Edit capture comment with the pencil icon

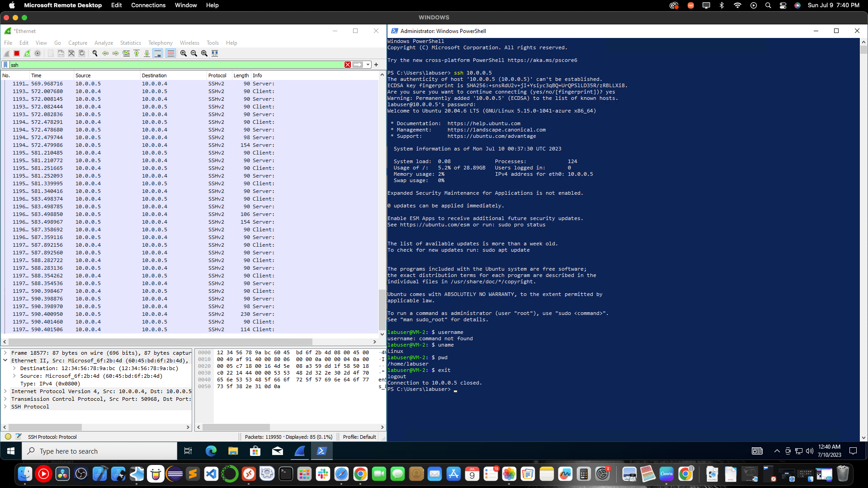pos(19,436)
